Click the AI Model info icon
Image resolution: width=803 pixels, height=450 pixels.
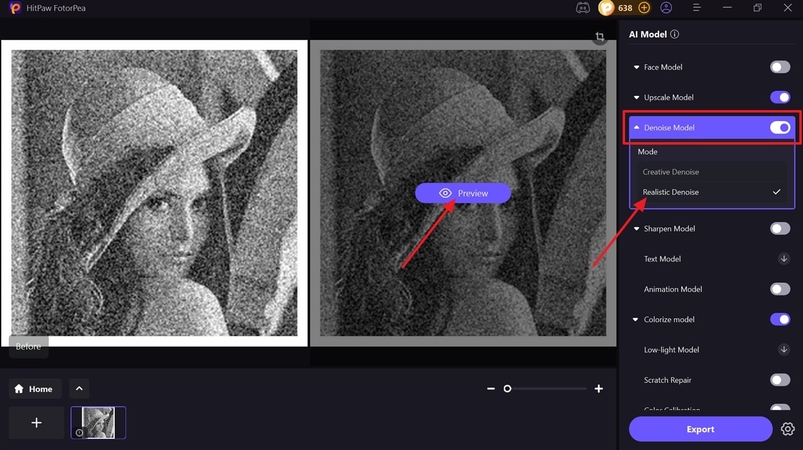(674, 34)
